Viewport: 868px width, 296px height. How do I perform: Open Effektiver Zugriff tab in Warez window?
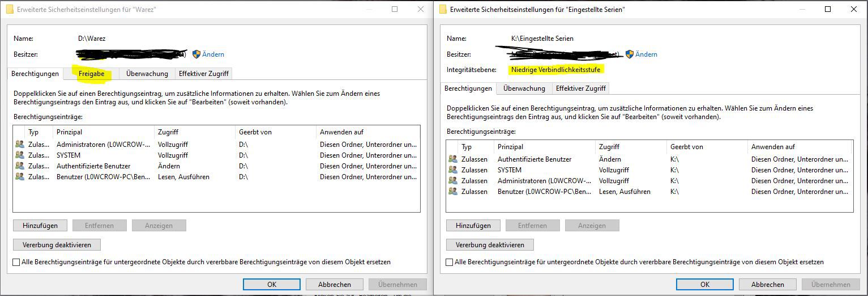[x=203, y=74]
